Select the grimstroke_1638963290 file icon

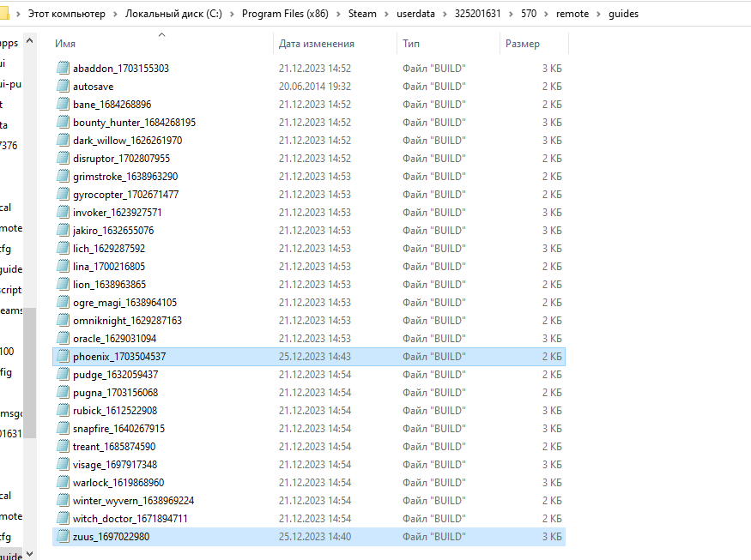pos(63,176)
